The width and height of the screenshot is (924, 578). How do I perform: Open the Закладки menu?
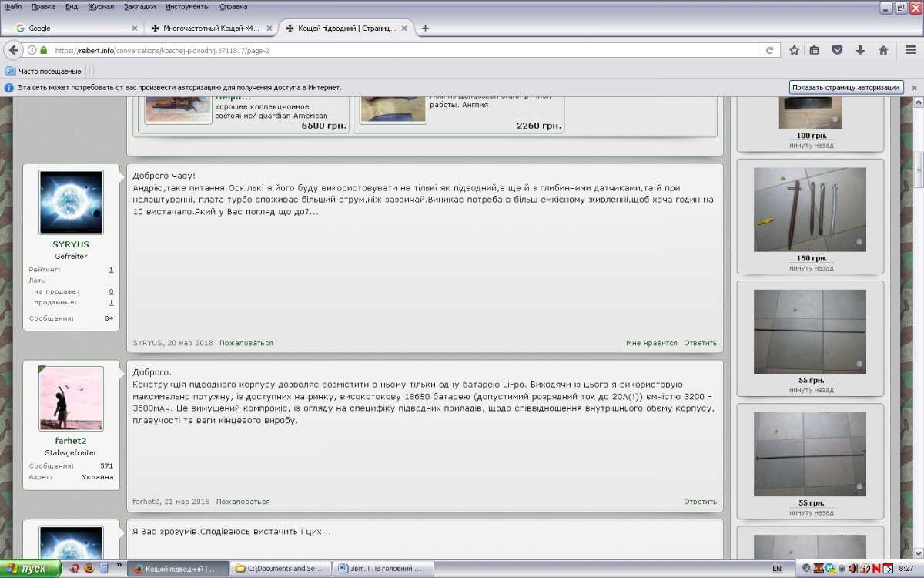[x=139, y=6]
